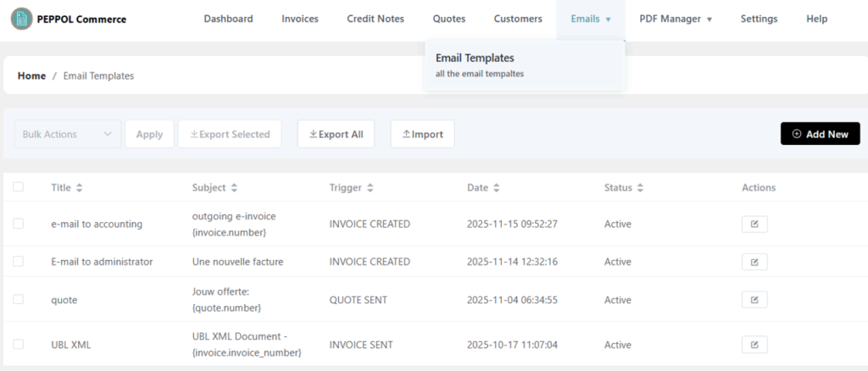Click 'Email Templates' breadcrumb text
Viewport: 868px width, 371px height.
[98, 75]
